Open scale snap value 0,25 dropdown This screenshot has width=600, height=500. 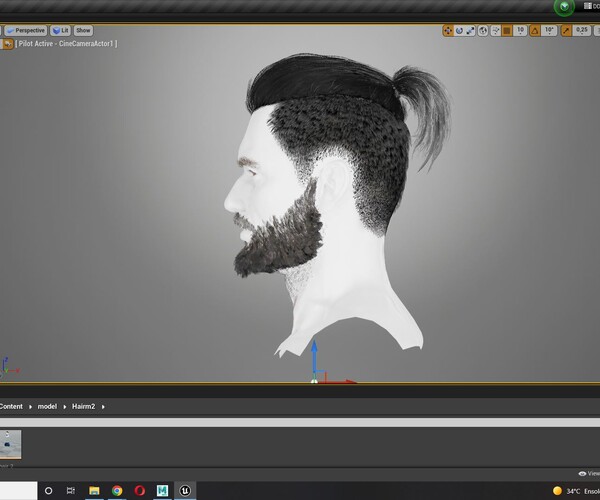point(582,31)
